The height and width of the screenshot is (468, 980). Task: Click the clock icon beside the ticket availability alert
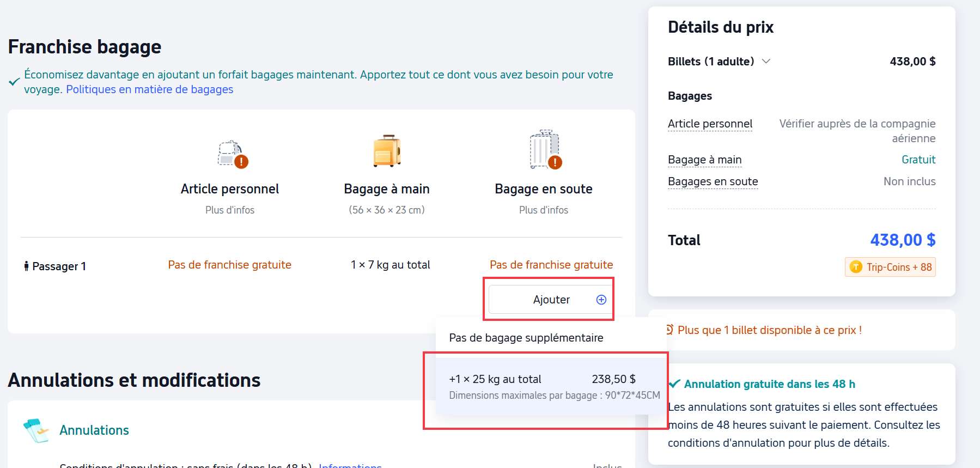coord(669,330)
